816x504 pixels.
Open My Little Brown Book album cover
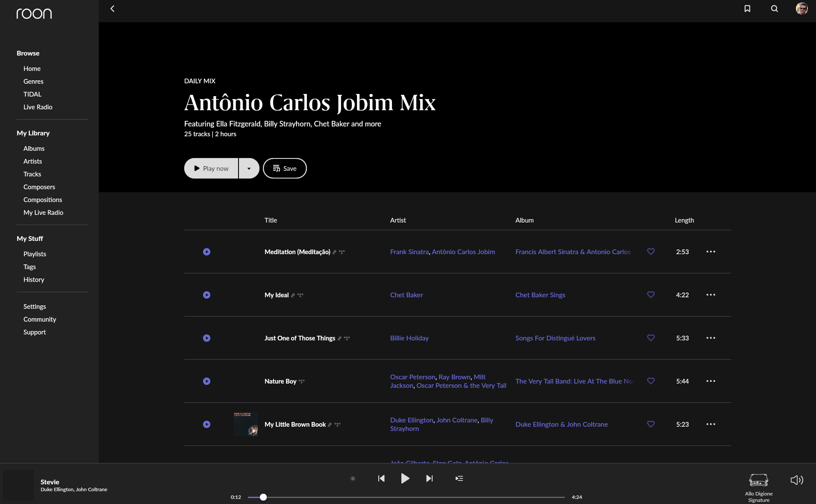[246, 424]
